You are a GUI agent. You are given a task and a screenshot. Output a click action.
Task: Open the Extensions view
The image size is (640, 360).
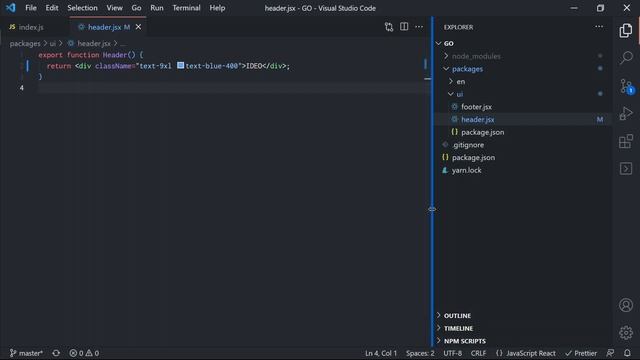[x=626, y=141]
